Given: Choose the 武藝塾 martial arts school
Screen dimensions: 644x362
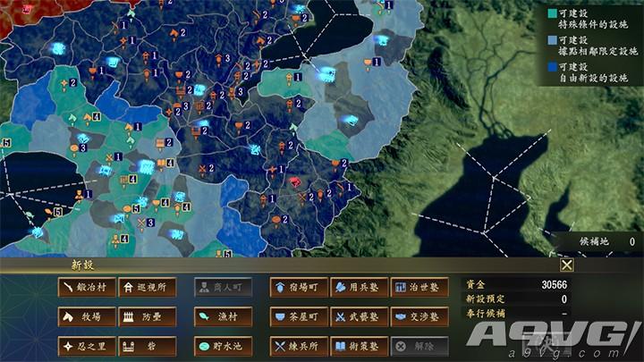Looking at the screenshot, I should [360, 316].
